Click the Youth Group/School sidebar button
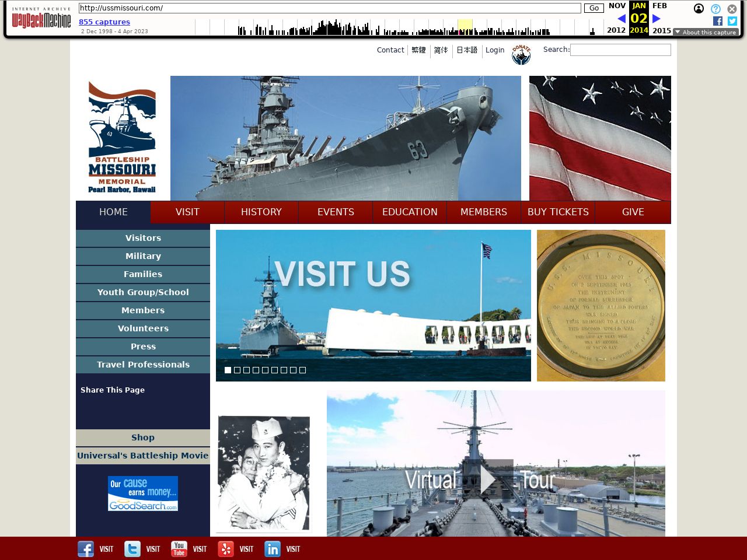 (x=143, y=292)
